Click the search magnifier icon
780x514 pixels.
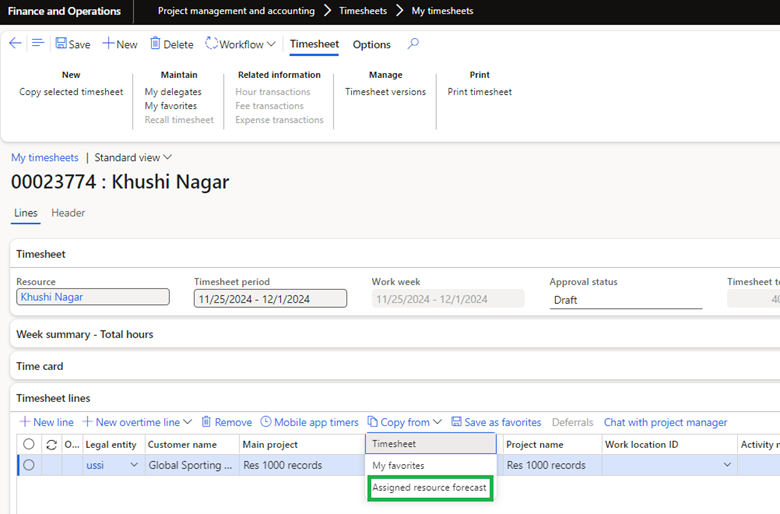(414, 44)
